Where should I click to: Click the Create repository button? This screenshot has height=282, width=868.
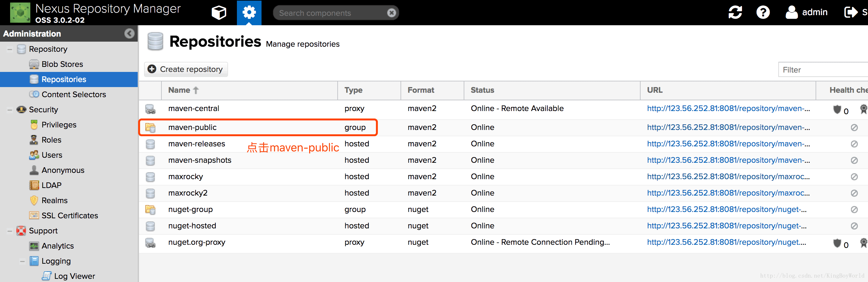coord(186,69)
